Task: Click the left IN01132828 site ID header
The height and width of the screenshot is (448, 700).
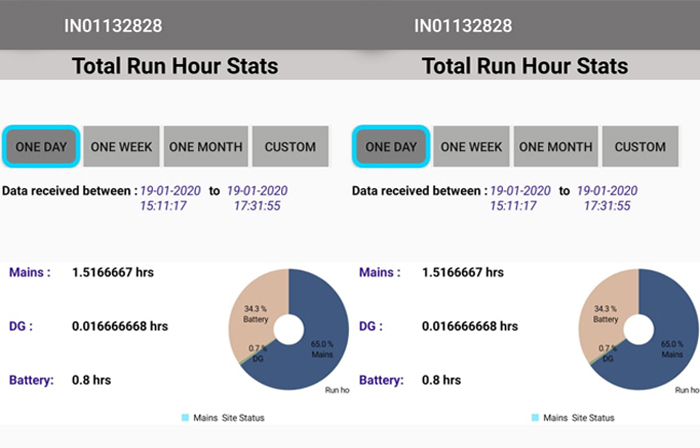Action: tap(113, 25)
